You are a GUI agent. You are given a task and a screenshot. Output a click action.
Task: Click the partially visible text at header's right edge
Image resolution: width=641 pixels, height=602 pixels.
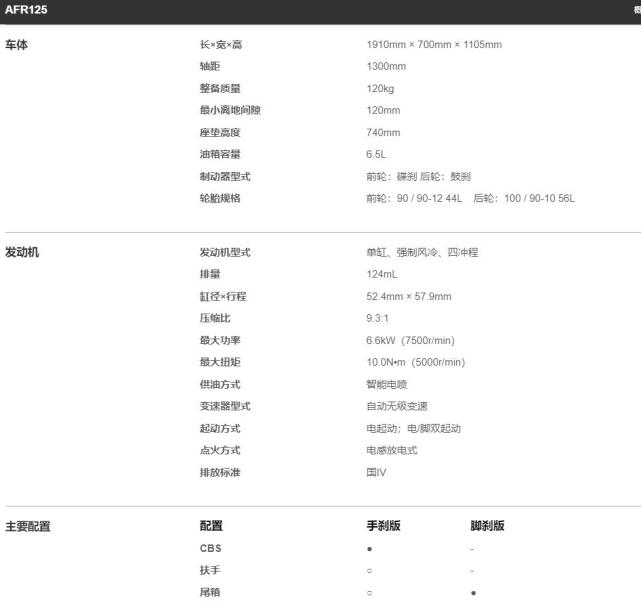click(x=636, y=8)
